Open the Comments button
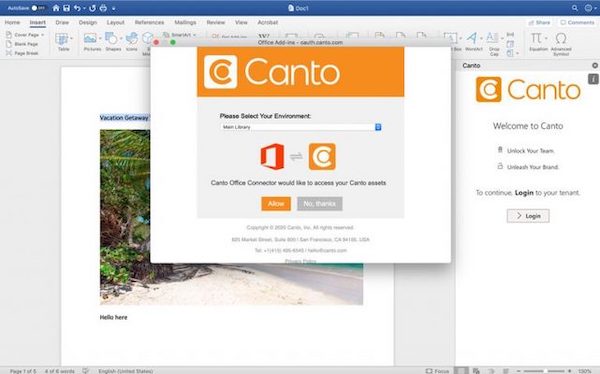The height and width of the screenshot is (374, 600). pos(577,23)
